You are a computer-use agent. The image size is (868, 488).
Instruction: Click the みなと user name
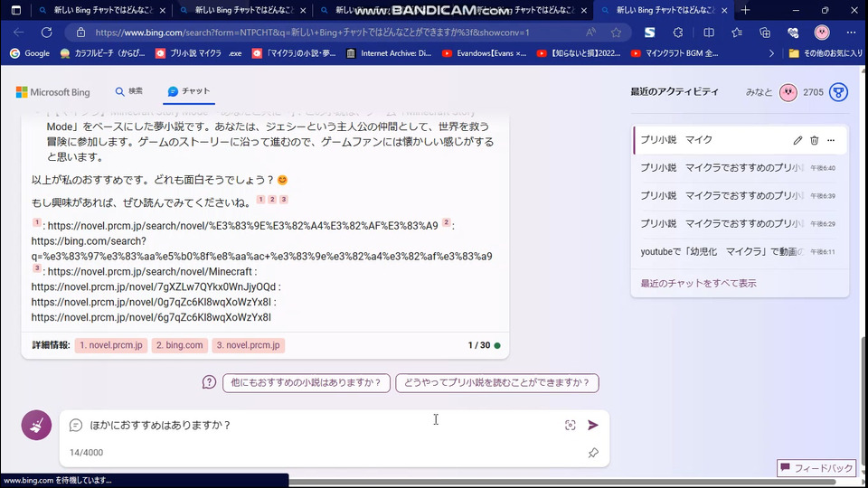(x=759, y=92)
